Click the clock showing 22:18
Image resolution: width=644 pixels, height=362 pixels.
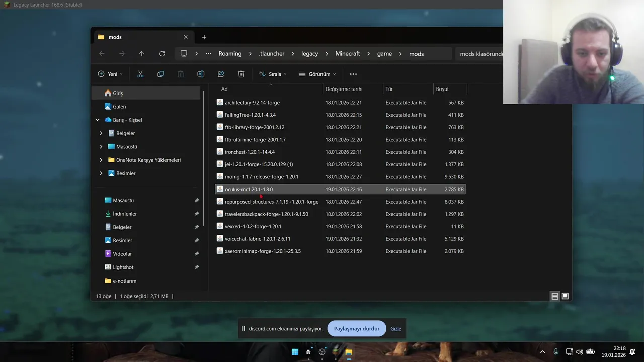pos(620,348)
